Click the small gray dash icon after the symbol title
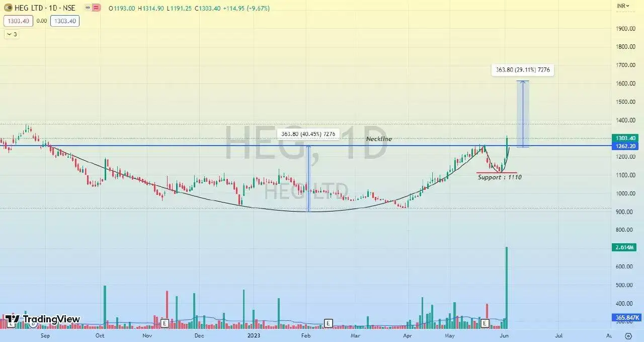The width and height of the screenshot is (644, 342). 87,8
